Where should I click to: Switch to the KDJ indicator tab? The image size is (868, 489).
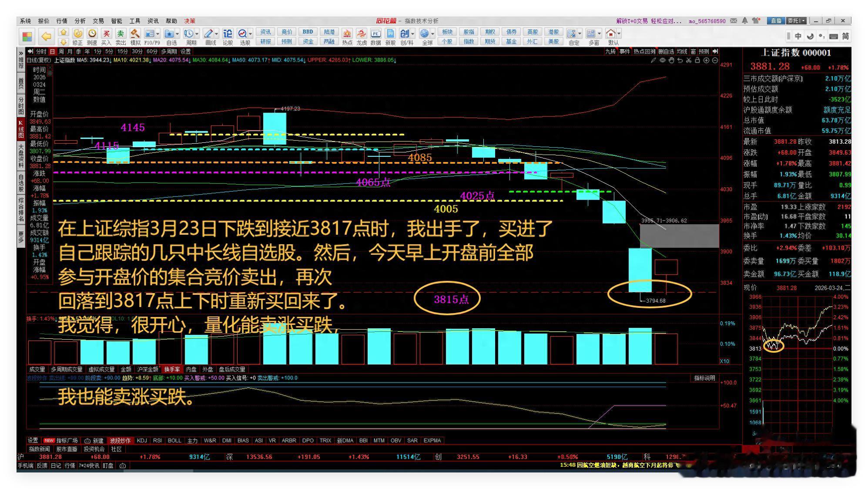142,440
